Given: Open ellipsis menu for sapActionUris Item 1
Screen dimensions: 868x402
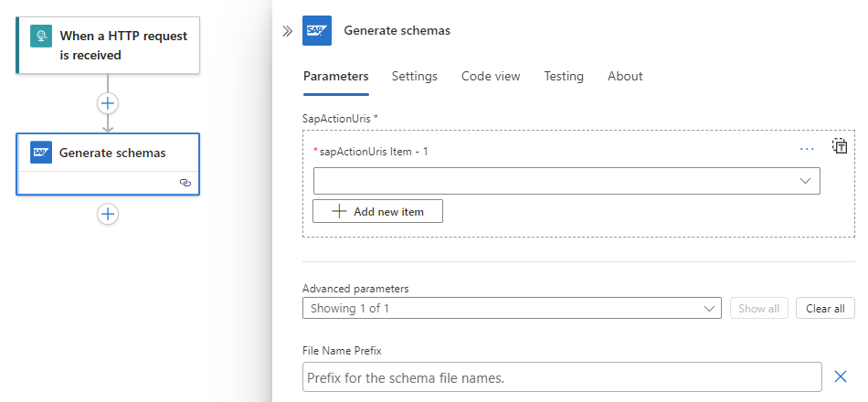Looking at the screenshot, I should point(807,148).
